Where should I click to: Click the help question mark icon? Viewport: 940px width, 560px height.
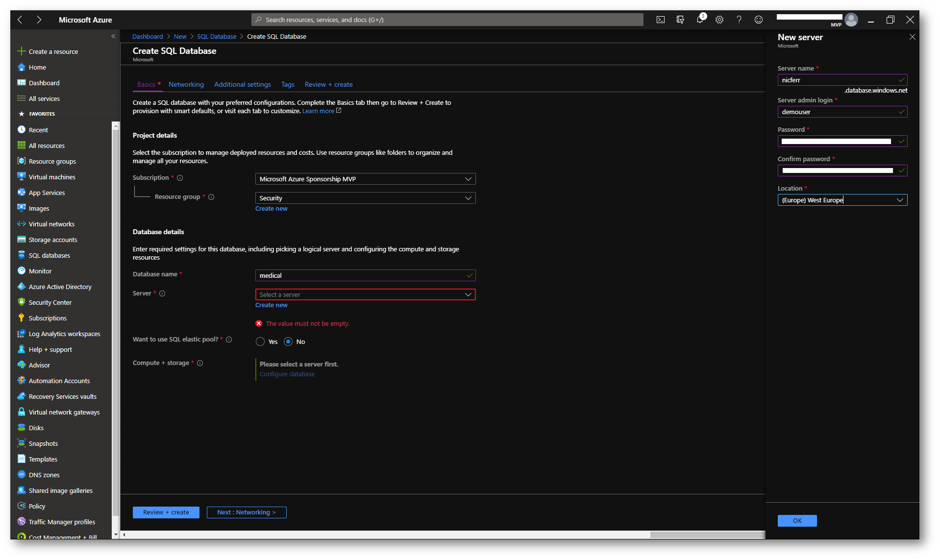[x=739, y=20]
